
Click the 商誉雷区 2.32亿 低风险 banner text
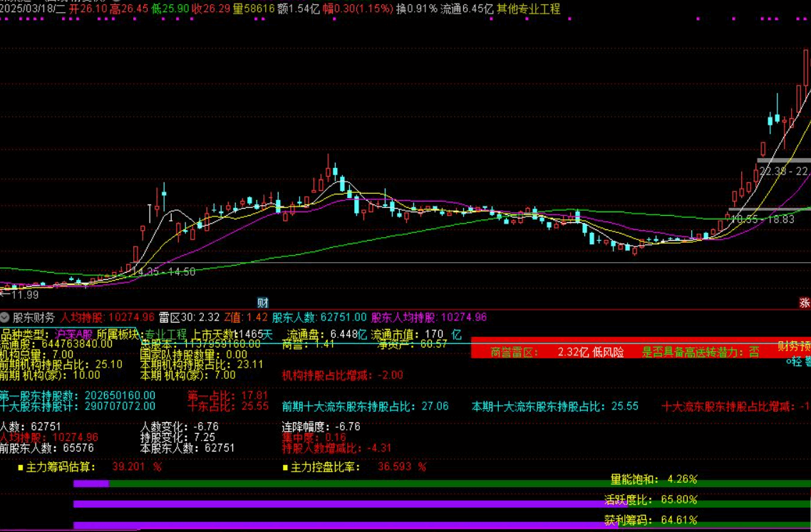pos(557,353)
